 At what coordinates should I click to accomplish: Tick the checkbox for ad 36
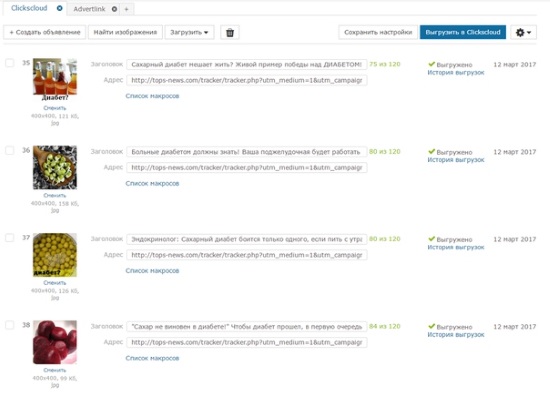9,150
